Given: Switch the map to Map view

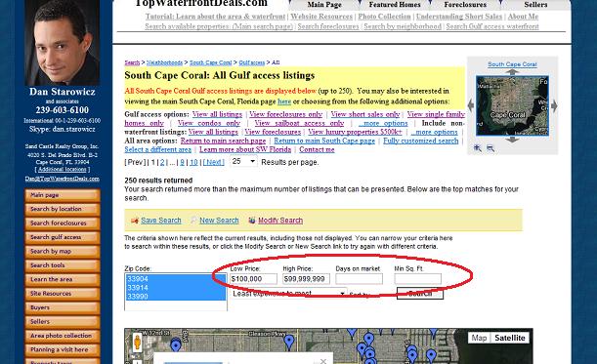Looking at the screenshot, I should pos(479,338).
